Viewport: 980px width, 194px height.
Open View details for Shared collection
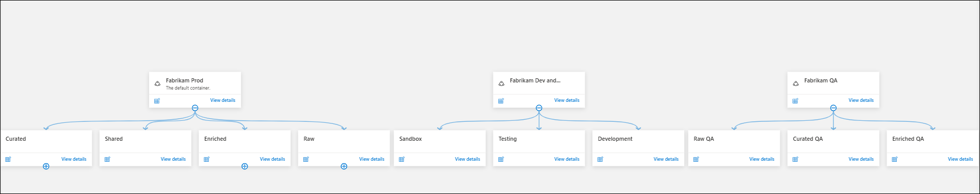173,159
